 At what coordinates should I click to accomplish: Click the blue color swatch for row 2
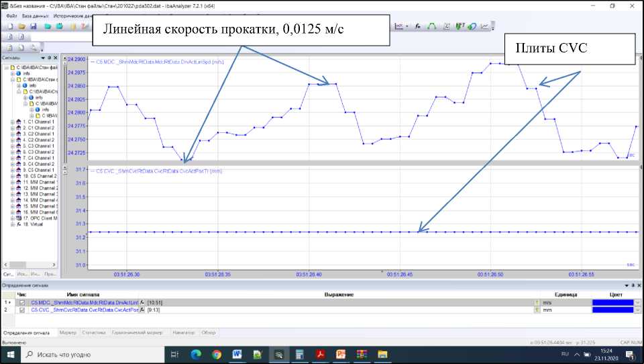click(x=612, y=310)
